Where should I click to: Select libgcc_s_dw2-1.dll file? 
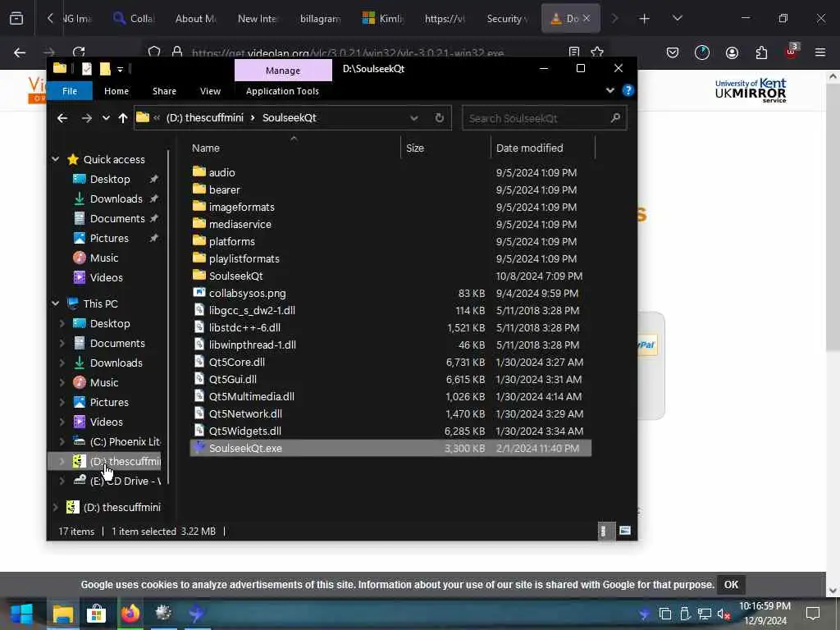point(252,310)
